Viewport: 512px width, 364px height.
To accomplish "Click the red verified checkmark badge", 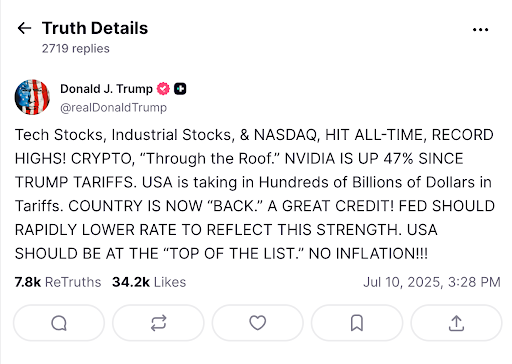I will [163, 89].
